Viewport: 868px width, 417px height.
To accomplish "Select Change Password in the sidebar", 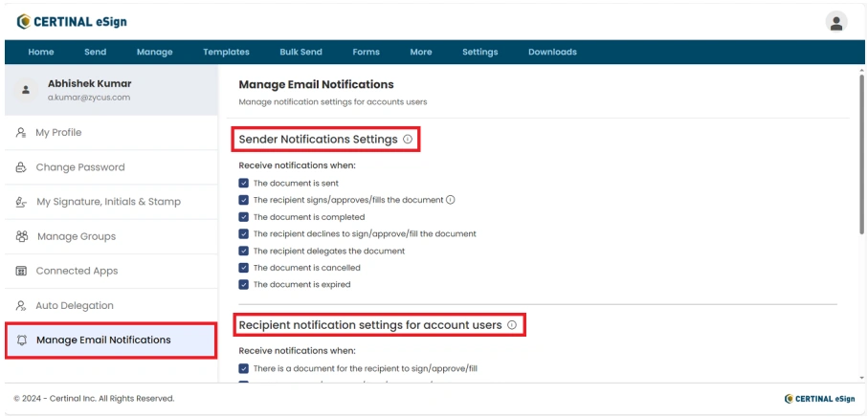I will [x=111, y=167].
